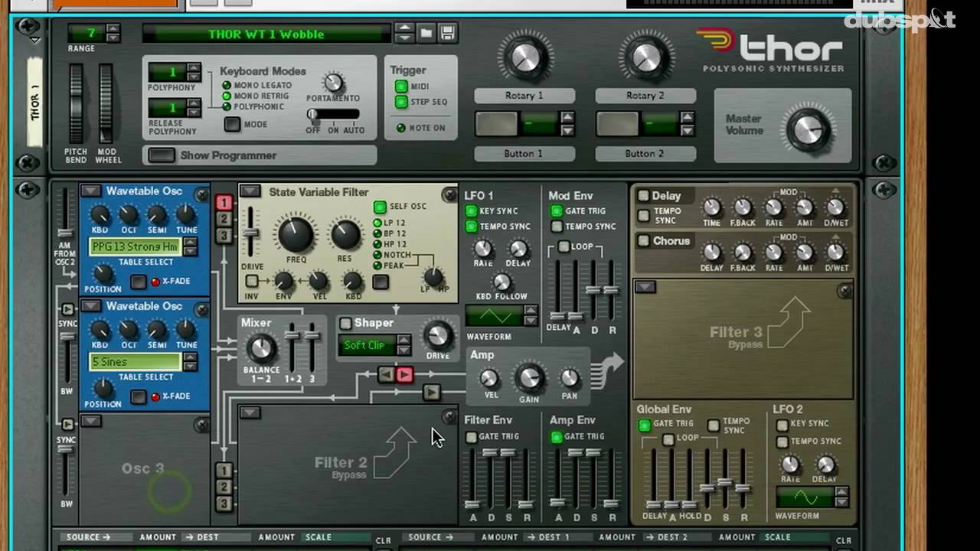Enable the Chorus effect

click(x=644, y=241)
